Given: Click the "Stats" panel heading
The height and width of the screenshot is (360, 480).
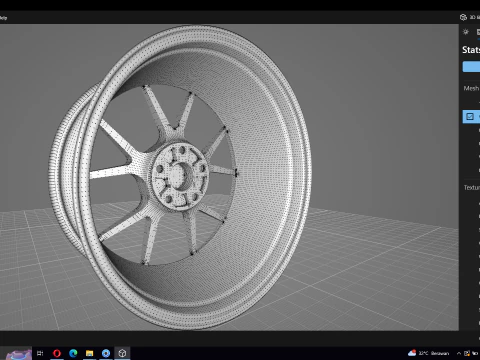Looking at the screenshot, I should coord(471,50).
